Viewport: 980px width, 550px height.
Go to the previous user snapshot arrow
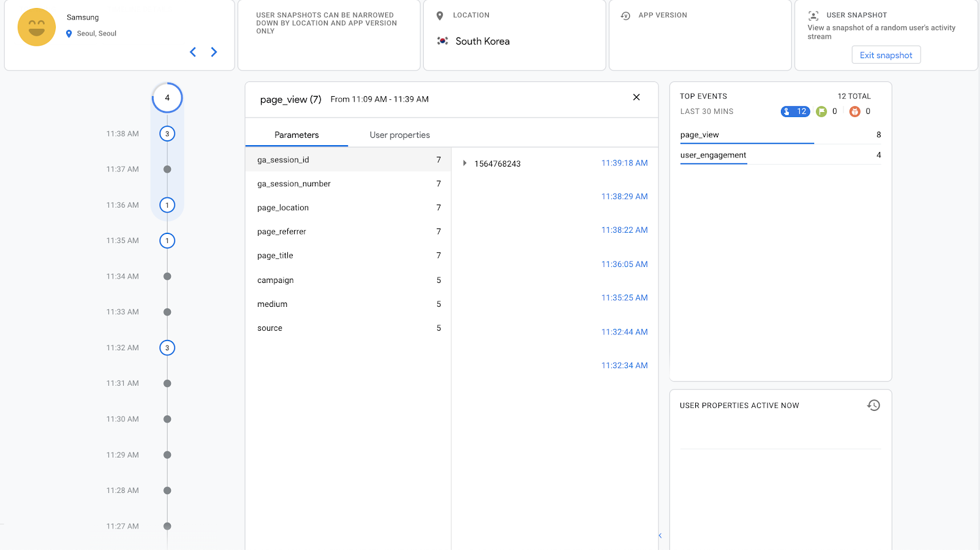(193, 52)
